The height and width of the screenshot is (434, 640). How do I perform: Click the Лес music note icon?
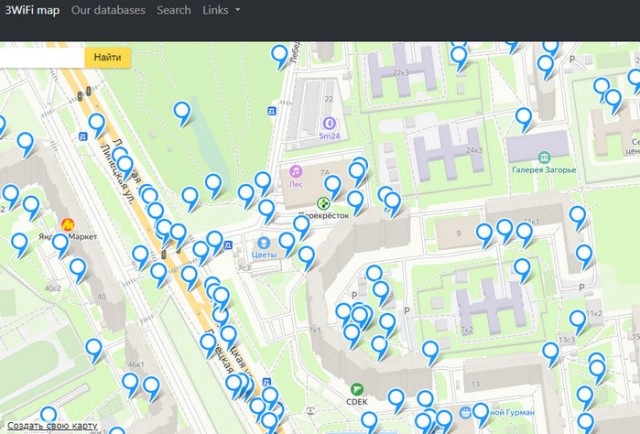(296, 171)
